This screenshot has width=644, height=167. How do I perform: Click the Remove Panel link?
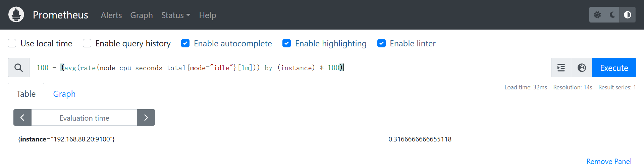609,161
